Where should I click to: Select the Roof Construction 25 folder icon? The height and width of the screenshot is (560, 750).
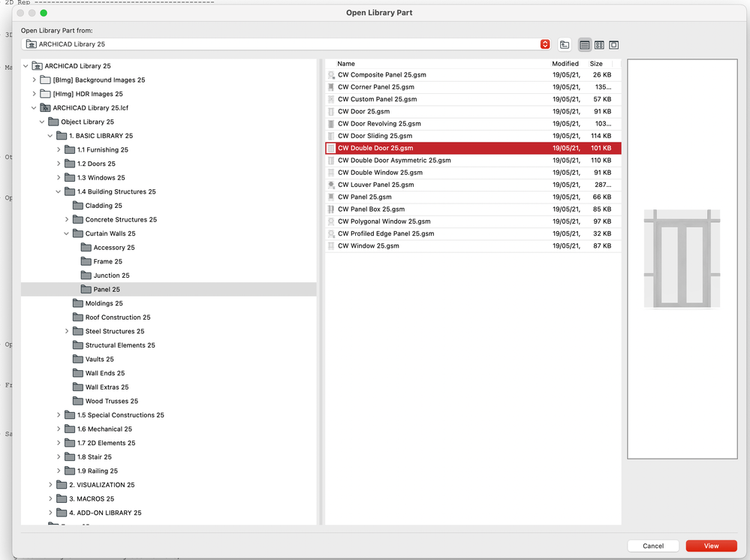coord(77,317)
